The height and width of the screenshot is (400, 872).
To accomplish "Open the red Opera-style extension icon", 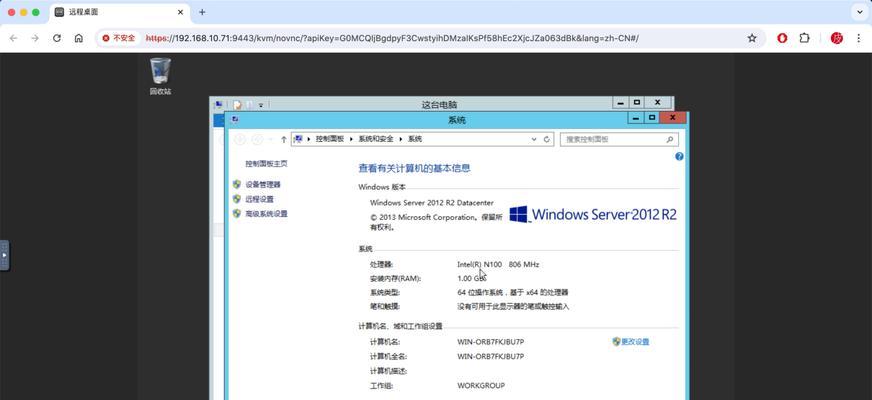I will coord(782,38).
